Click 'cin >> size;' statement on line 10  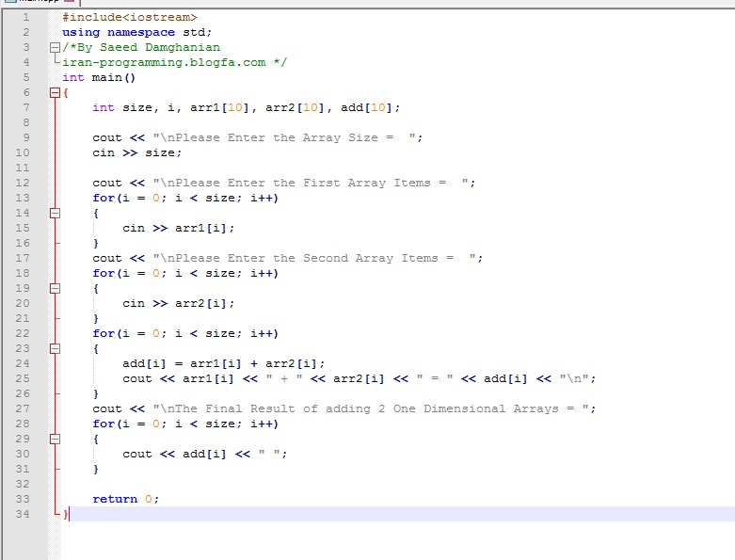(136, 152)
